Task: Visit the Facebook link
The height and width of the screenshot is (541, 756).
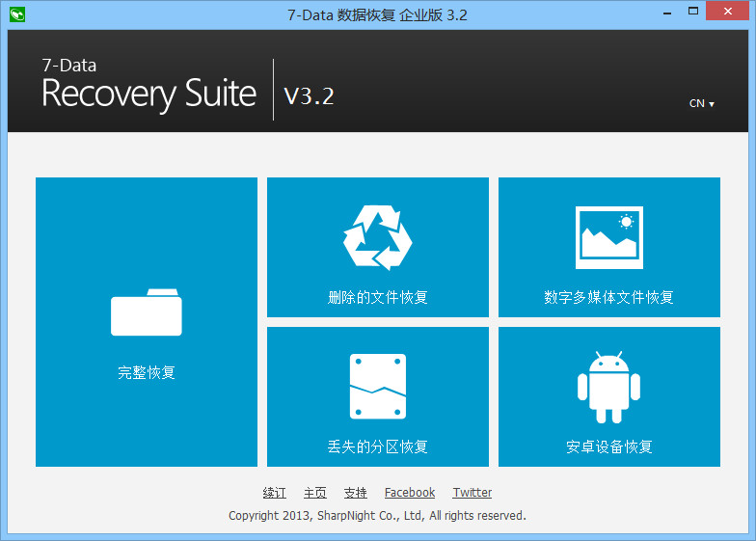Action: (x=410, y=492)
